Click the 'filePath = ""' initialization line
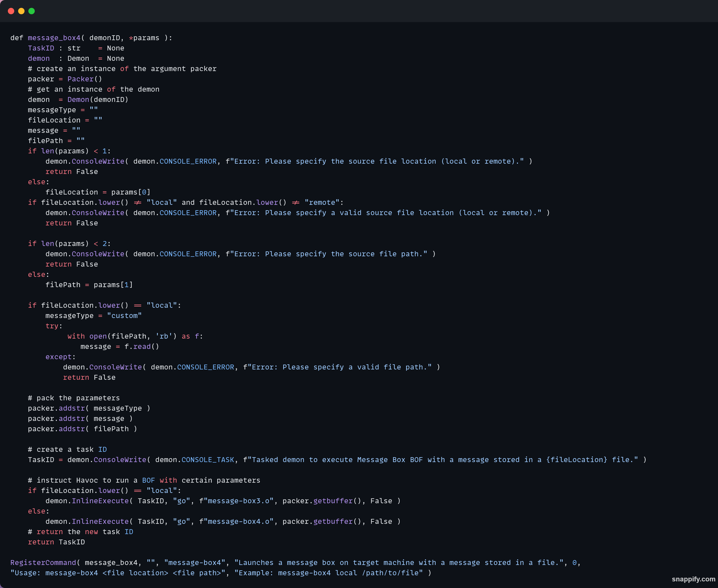718x588 pixels. 56,141
